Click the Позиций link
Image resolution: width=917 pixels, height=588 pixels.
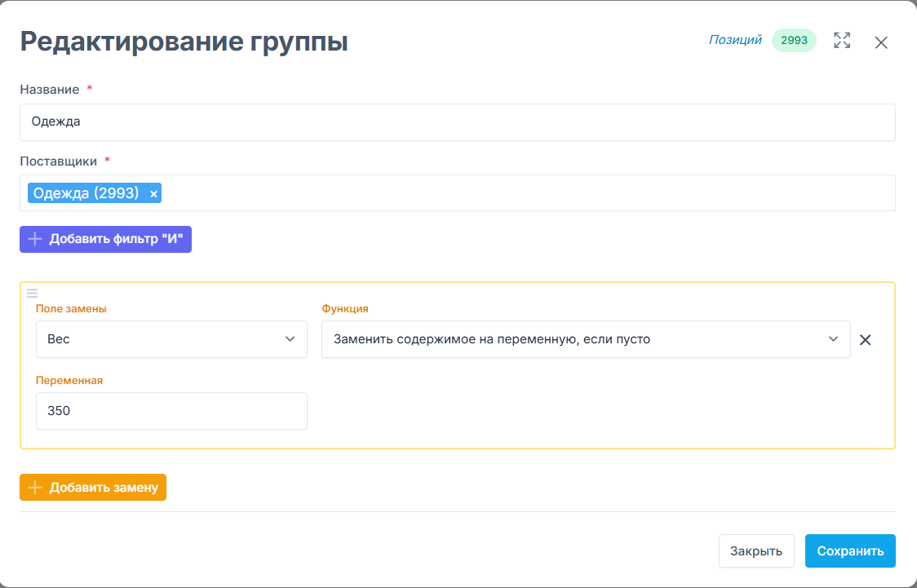734,40
